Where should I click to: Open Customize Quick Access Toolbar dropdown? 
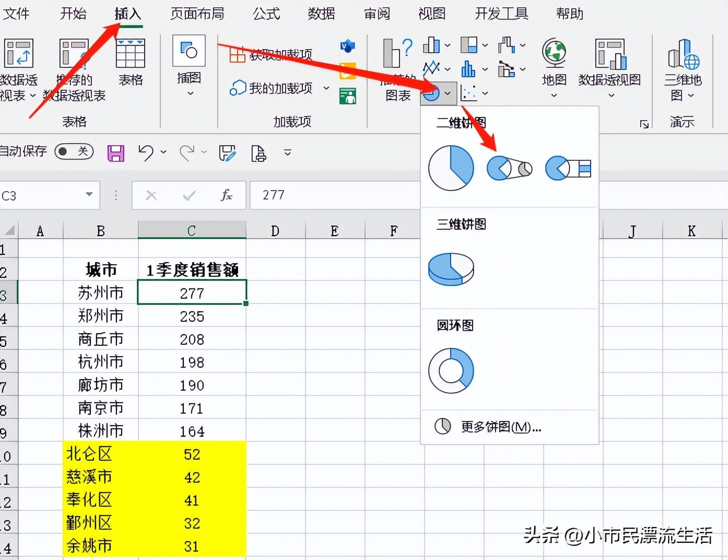(x=287, y=153)
